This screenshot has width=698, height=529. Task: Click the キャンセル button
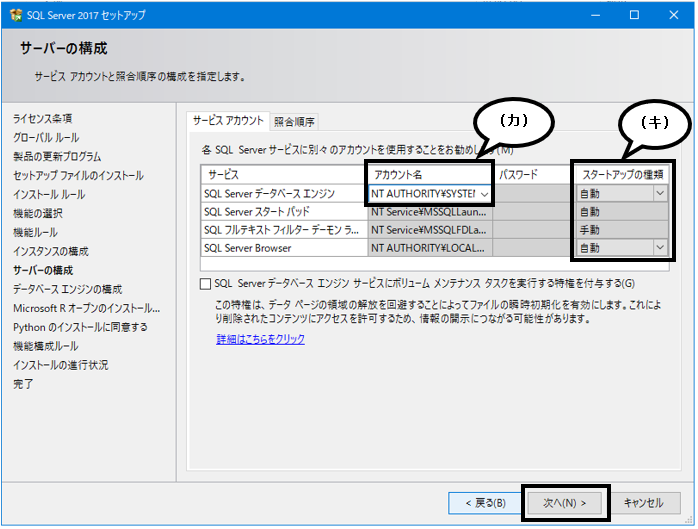tap(643, 503)
